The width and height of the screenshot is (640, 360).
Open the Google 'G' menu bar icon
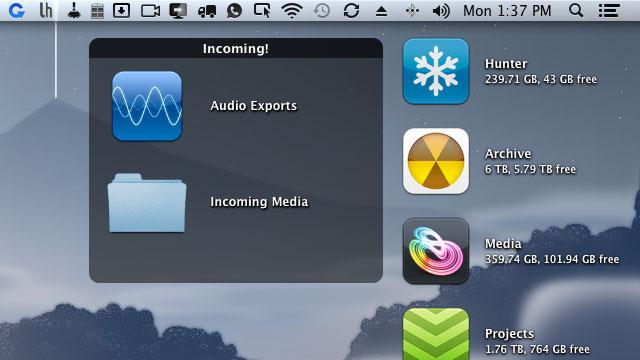tap(16, 11)
